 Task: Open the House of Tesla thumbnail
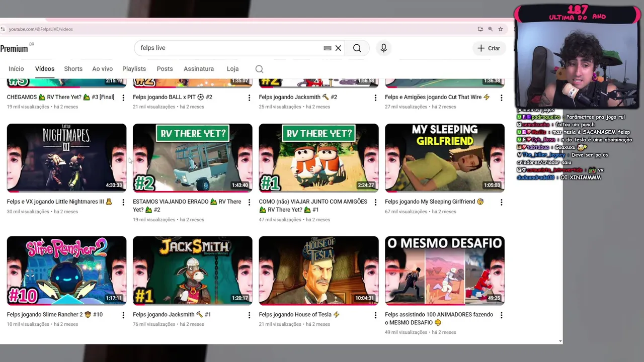pos(318,270)
